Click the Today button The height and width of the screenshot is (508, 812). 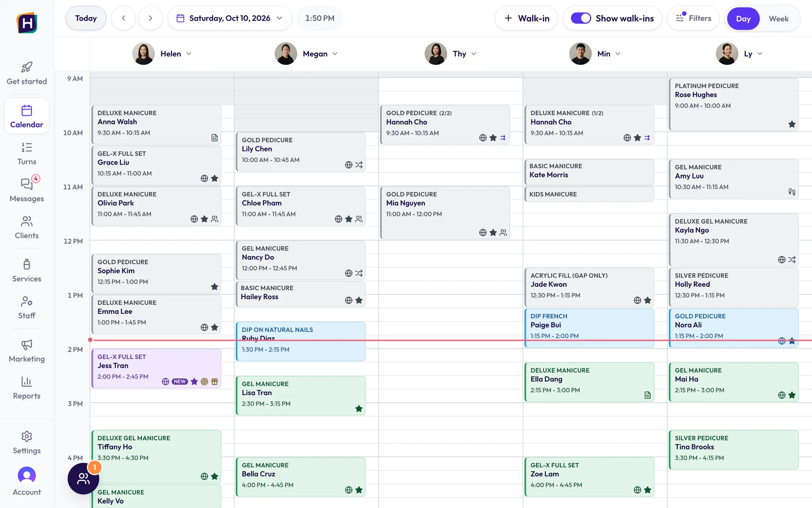pos(86,18)
